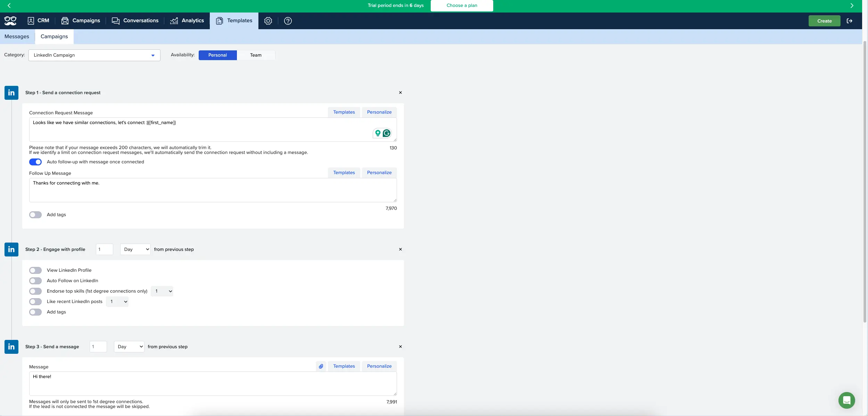Turn on Like recent LinkedIn posts toggle
This screenshot has height=416, width=868.
click(35, 302)
